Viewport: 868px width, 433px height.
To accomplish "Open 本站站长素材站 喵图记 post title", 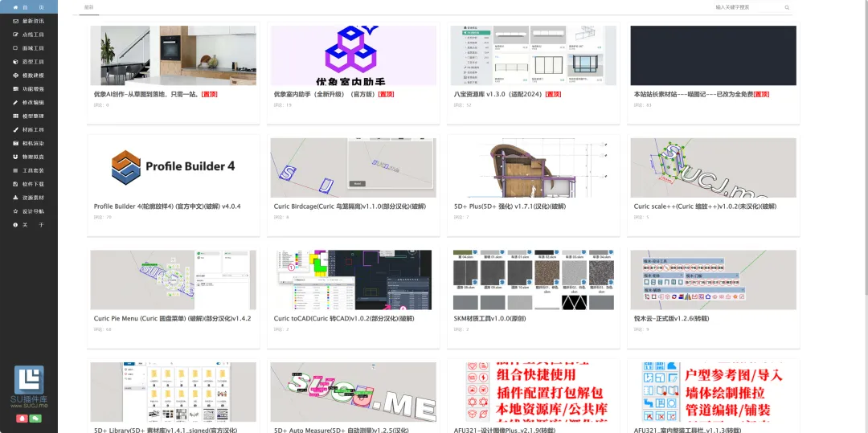I will [702, 95].
